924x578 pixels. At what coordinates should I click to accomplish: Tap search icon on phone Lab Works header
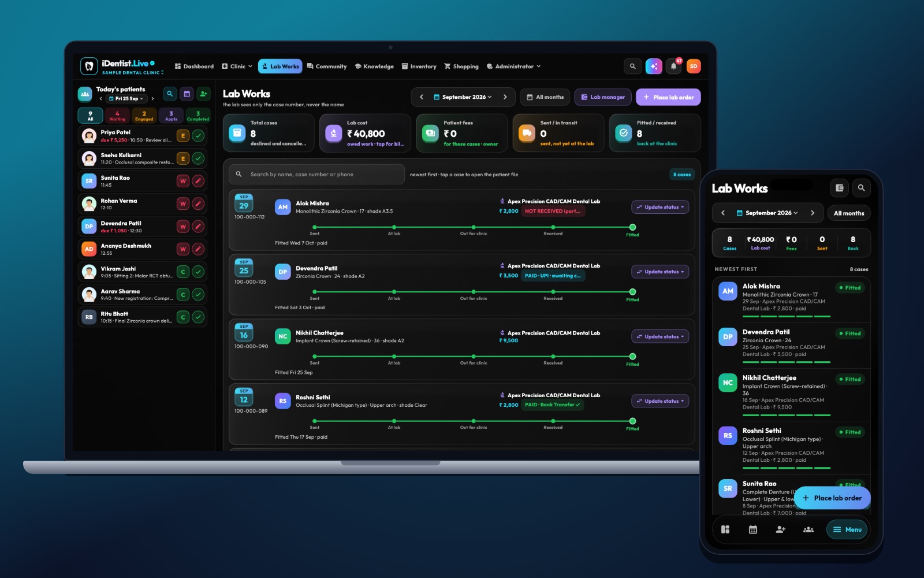[x=861, y=188]
